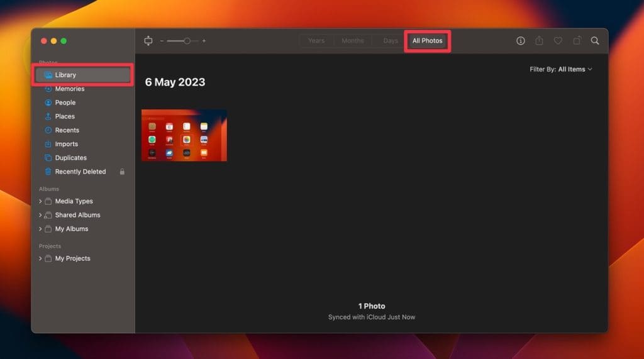The width and height of the screenshot is (644, 359).
Task: Select the Shared Albums folder row
Action: (83, 215)
